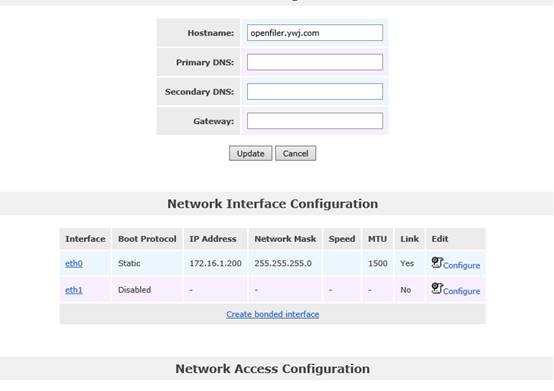This screenshot has width=554, height=391.
Task: Click the Hostname label
Action: (211, 33)
